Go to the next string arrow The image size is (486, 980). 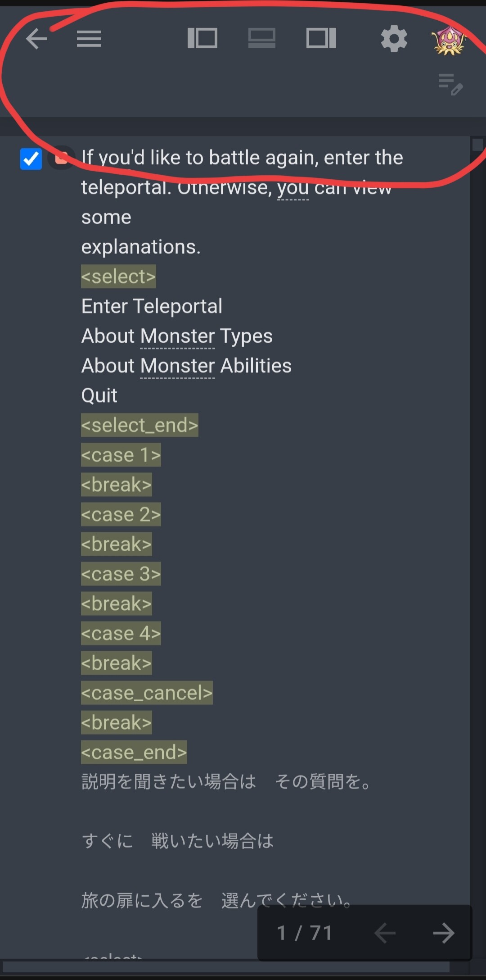(x=444, y=933)
